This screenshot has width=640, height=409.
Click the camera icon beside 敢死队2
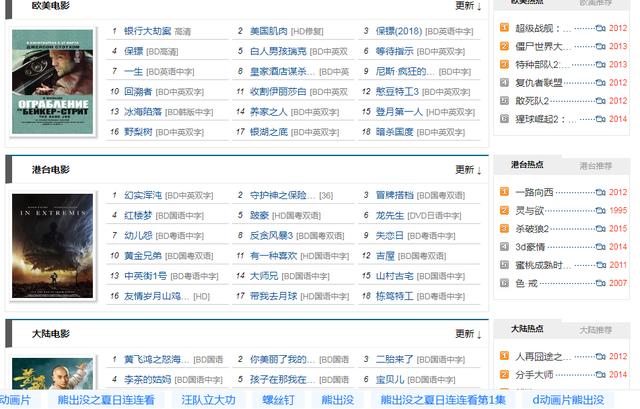coord(600,101)
